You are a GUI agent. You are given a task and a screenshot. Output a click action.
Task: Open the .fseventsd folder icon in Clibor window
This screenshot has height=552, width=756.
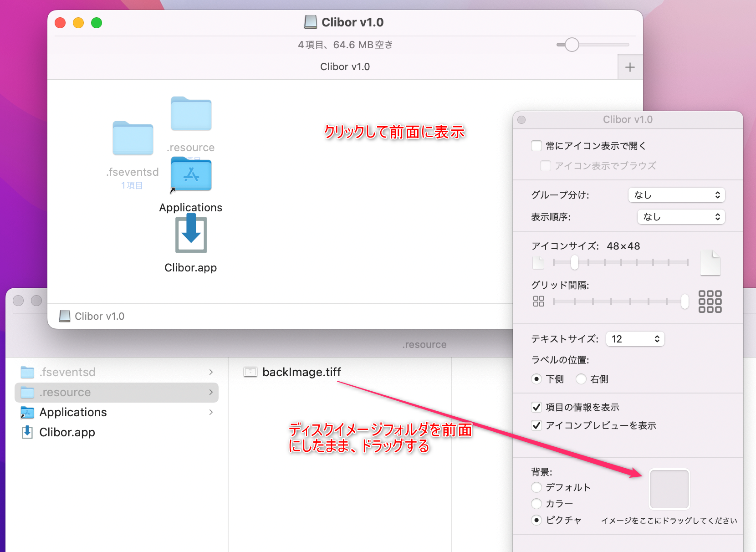133,138
